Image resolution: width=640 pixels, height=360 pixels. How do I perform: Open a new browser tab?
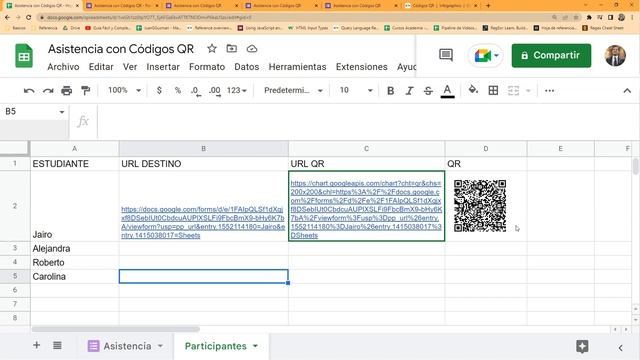click(488, 6)
